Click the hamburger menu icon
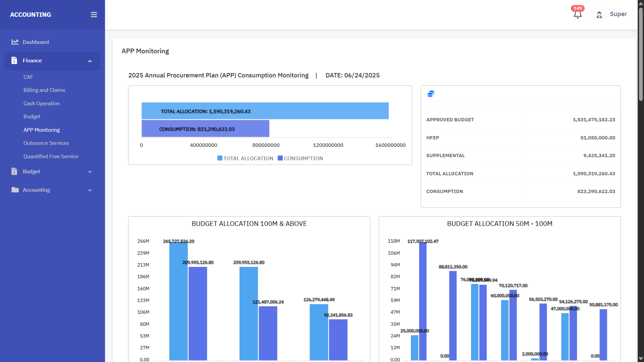Screen dimensions: 644x362 pyautogui.click(x=94, y=15)
